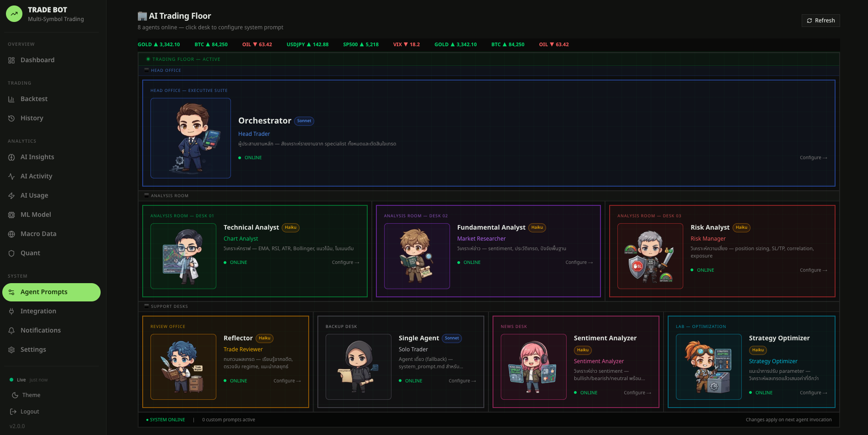Screen dimensions: 868x435
Task: Configure the Single Agent desk
Action: pyautogui.click(x=462, y=381)
